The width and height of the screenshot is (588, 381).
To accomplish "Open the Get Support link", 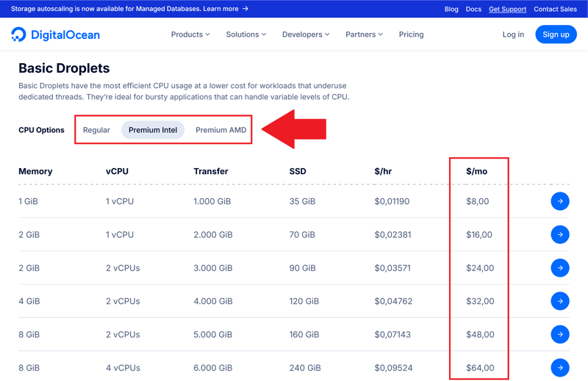I will tap(507, 9).
